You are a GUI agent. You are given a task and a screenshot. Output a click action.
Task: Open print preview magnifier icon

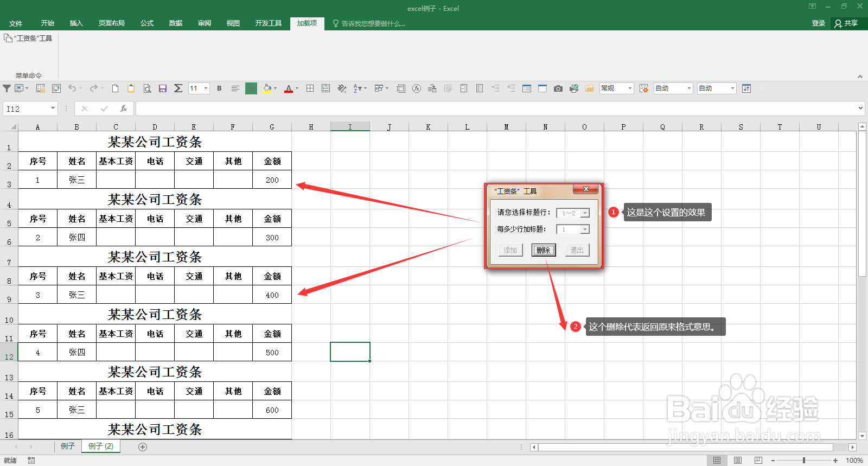[147, 88]
